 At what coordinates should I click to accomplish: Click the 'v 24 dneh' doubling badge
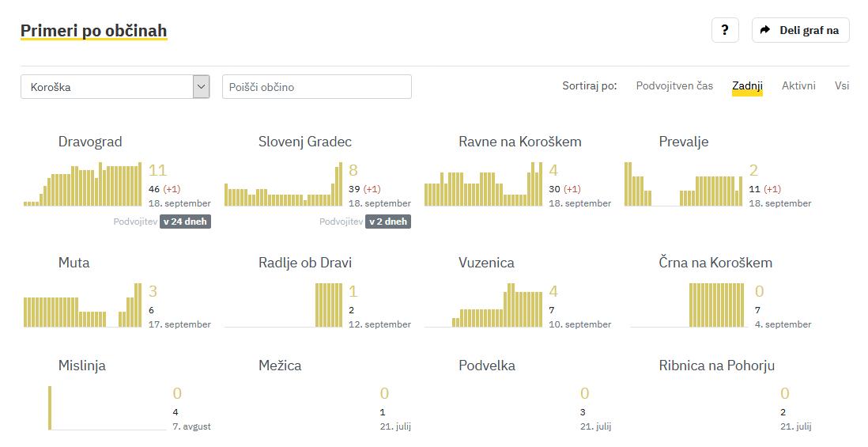pos(186,222)
